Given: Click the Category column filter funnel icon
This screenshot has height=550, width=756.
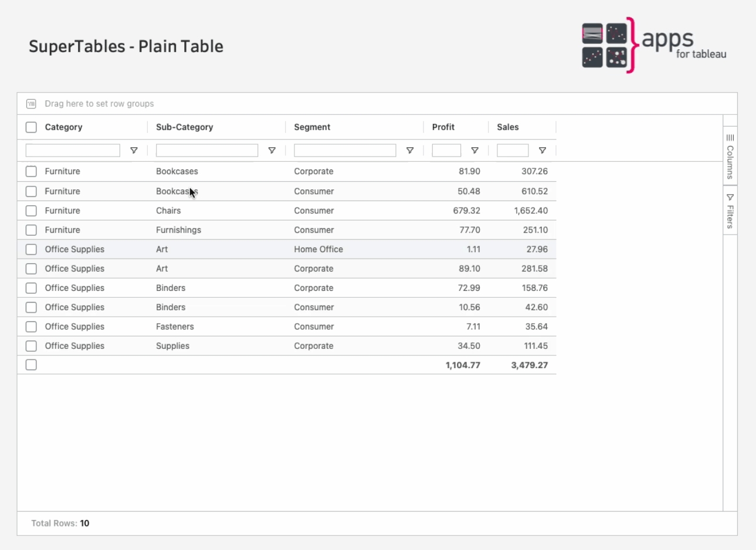Looking at the screenshot, I should coord(134,151).
